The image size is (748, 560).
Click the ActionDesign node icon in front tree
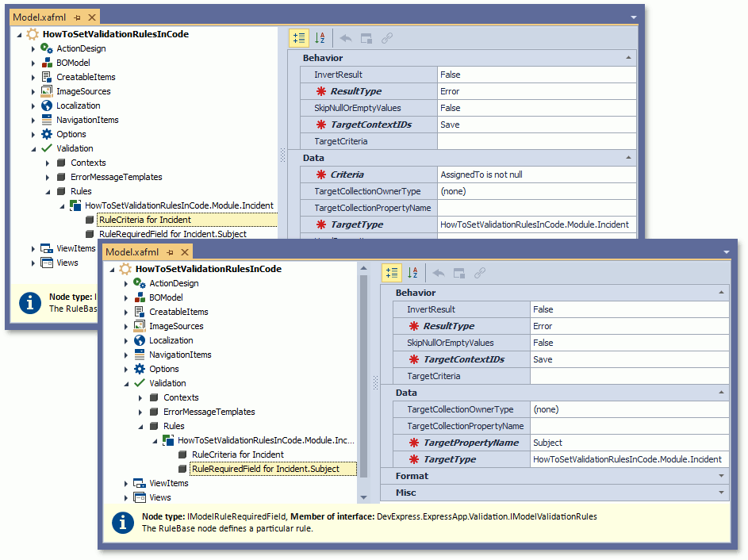[x=140, y=283]
